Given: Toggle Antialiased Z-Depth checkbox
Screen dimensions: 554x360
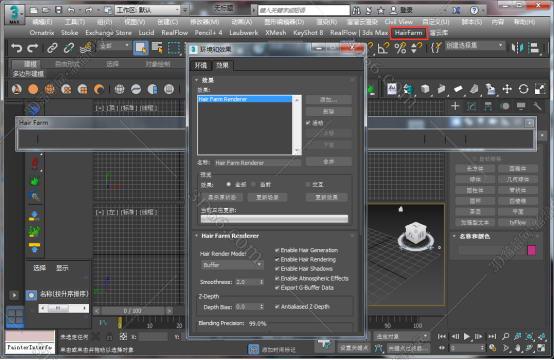Looking at the screenshot, I should click(277, 307).
